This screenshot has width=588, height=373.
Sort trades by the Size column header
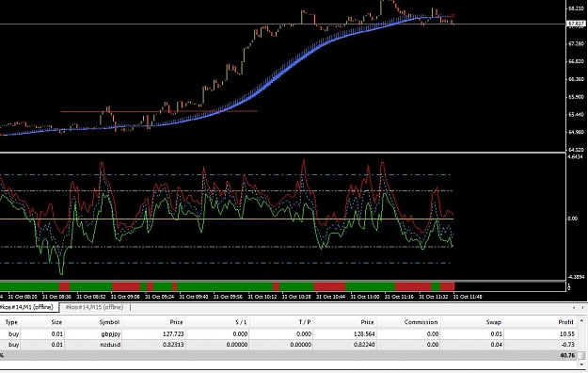coord(56,322)
